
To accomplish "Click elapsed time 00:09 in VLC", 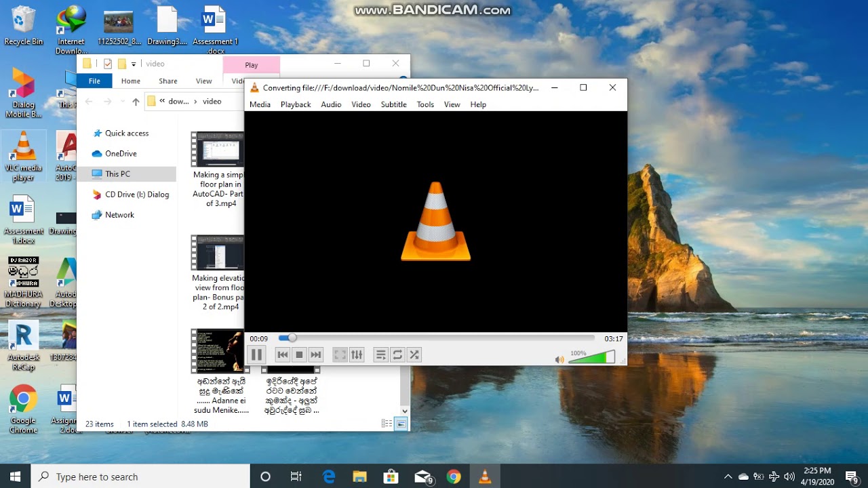I will coord(258,338).
